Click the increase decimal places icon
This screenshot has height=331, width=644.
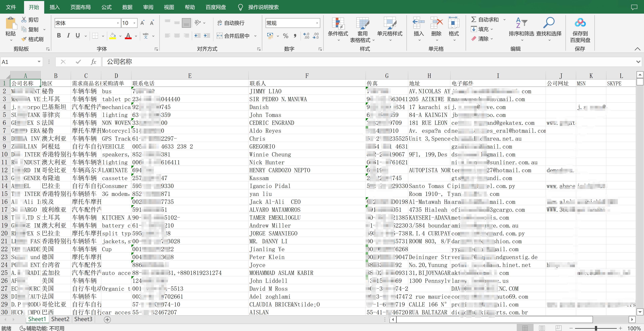(306, 36)
